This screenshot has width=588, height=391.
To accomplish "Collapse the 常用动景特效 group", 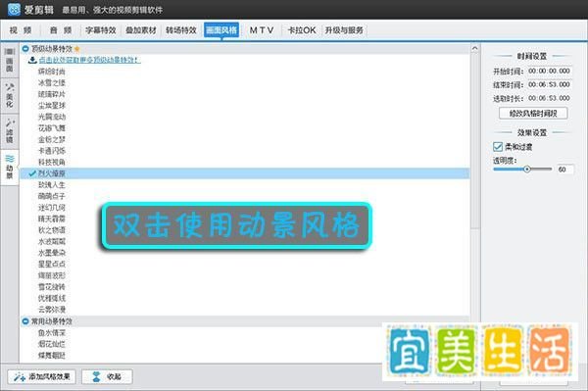I will coord(25,321).
